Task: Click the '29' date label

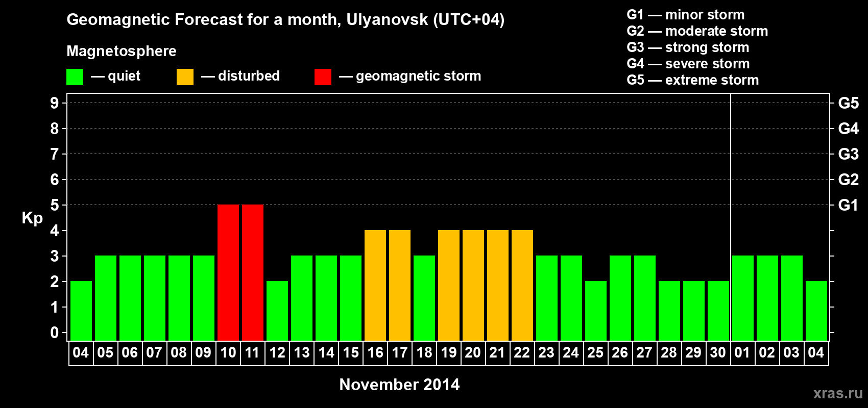Action: pyautogui.click(x=693, y=353)
